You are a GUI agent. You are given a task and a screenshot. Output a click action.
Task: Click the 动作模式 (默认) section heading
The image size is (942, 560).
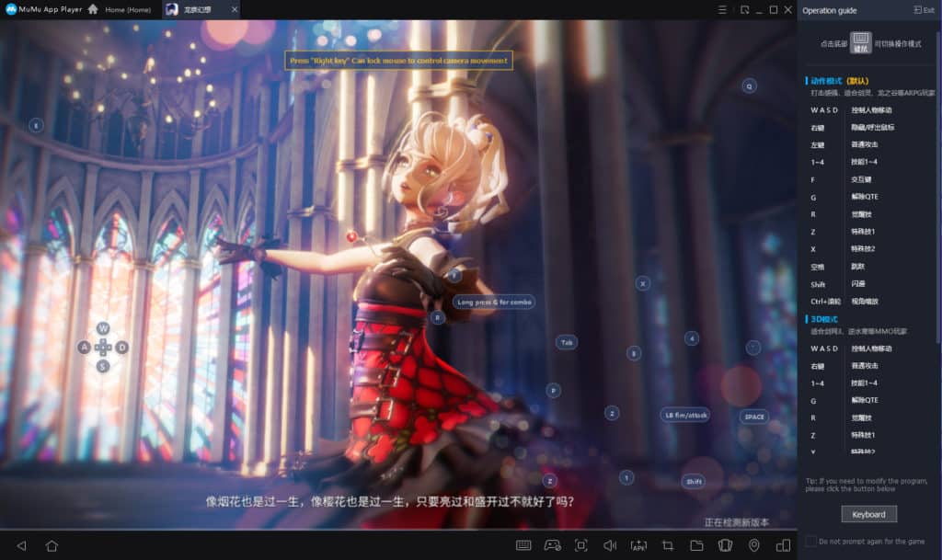(839, 80)
